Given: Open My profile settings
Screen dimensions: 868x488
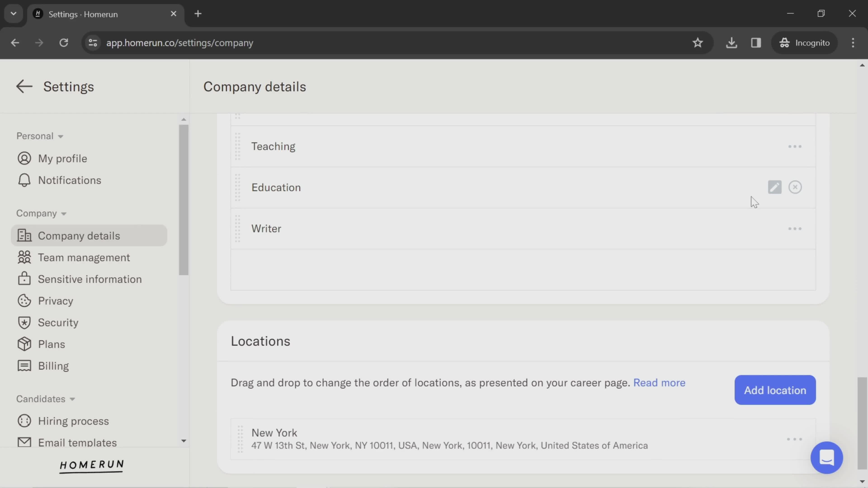Looking at the screenshot, I should (62, 158).
